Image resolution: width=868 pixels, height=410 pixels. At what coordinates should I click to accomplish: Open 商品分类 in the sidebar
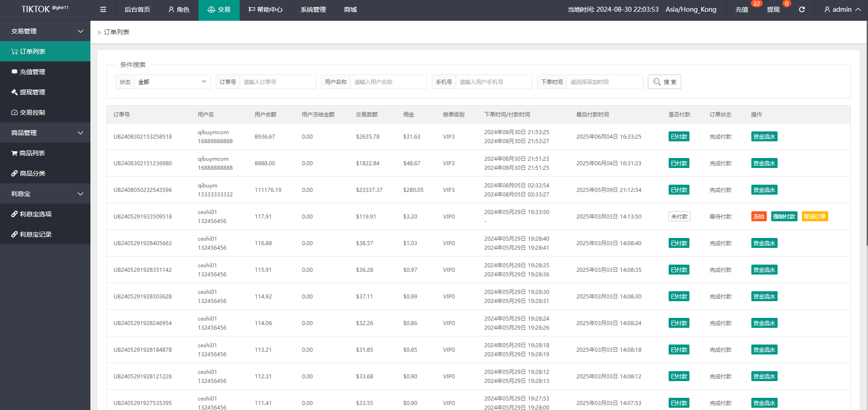click(32, 173)
